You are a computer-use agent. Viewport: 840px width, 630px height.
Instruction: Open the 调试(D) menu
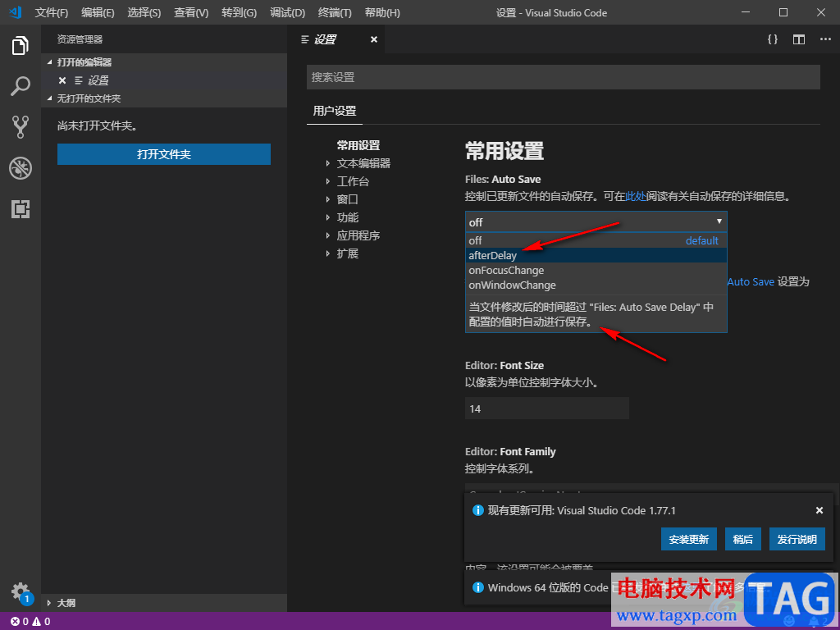287,12
